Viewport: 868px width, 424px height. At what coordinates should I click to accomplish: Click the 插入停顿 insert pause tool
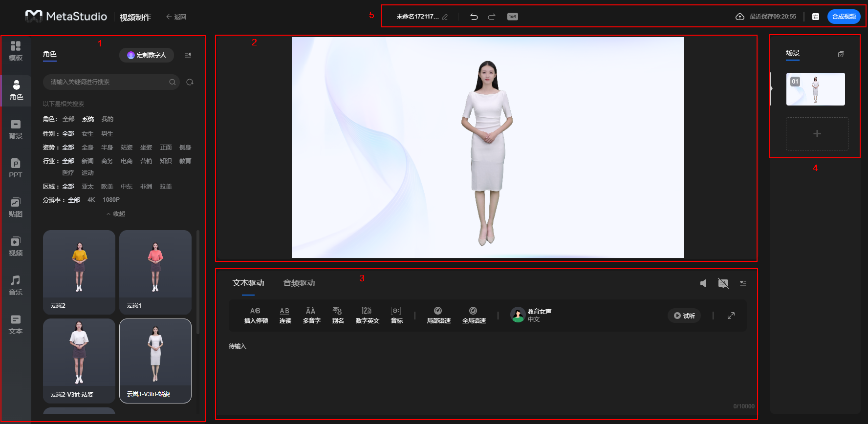point(256,316)
